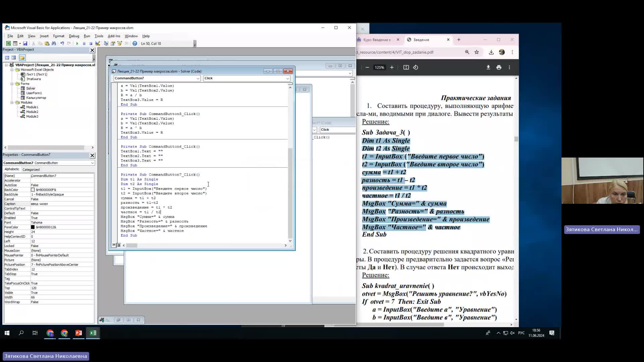The width and height of the screenshot is (644, 362).
Task: Click the Paste icon in VBA toolbar
Action: (x=47, y=44)
